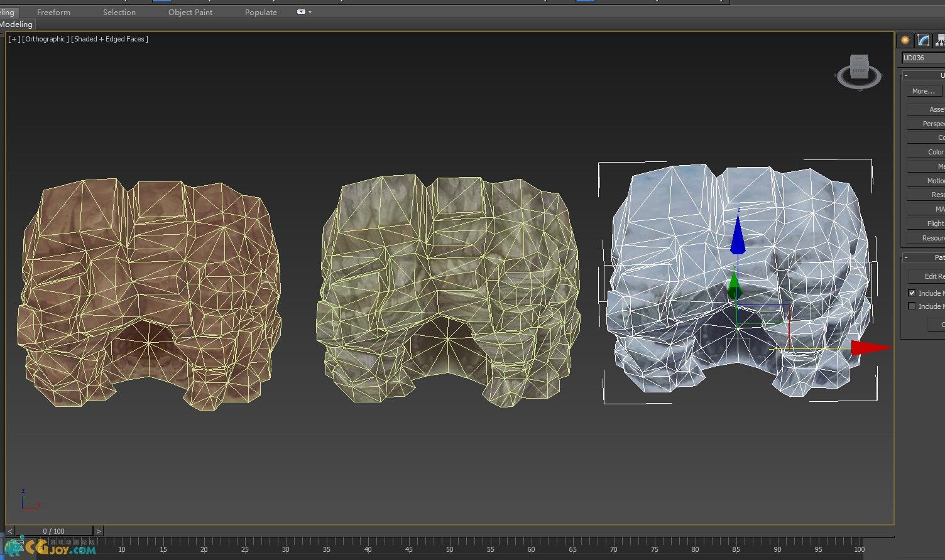Uncheck the checked Include M... checkbox
The height and width of the screenshot is (560, 945).
tap(912, 293)
